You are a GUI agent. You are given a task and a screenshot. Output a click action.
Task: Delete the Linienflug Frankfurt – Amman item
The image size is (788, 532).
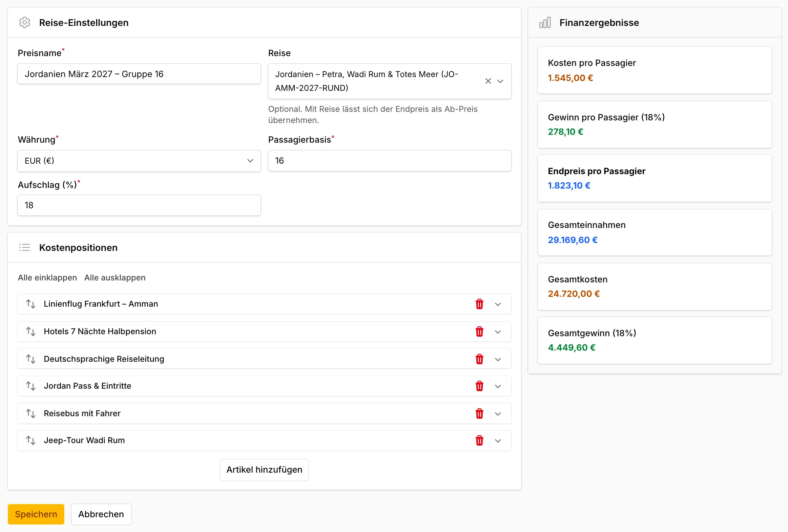(x=479, y=304)
